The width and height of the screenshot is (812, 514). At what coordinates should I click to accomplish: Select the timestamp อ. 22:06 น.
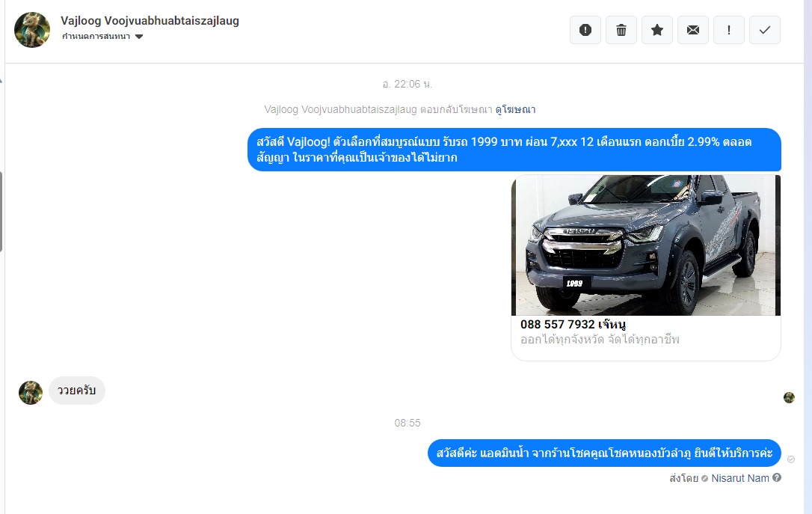(407, 84)
